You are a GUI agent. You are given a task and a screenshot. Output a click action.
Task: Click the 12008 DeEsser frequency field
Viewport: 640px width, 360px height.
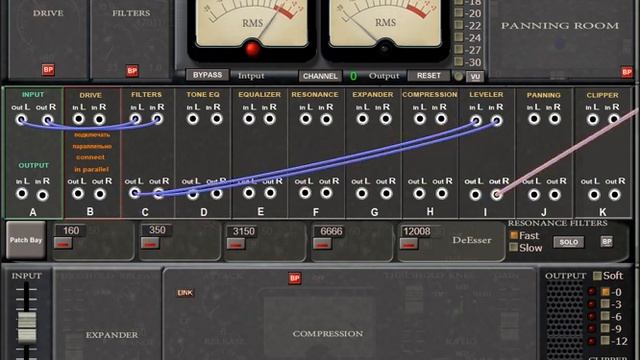pyautogui.click(x=416, y=232)
